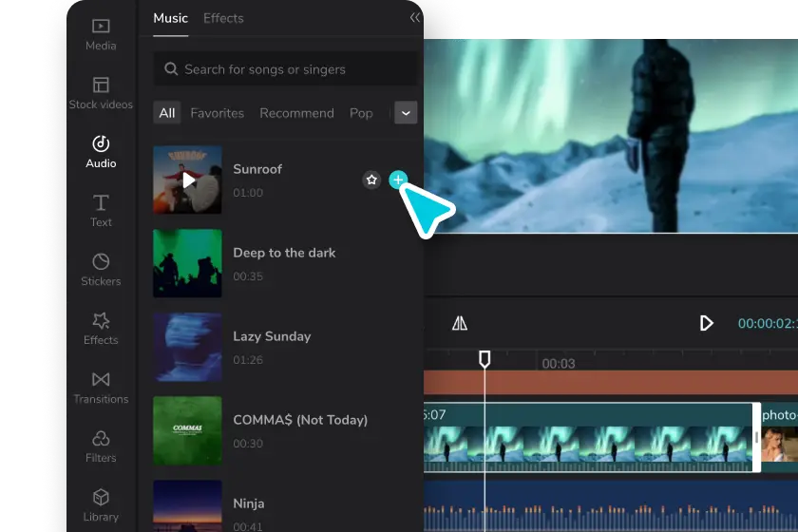Open the Effects sidebar panel

click(x=101, y=329)
